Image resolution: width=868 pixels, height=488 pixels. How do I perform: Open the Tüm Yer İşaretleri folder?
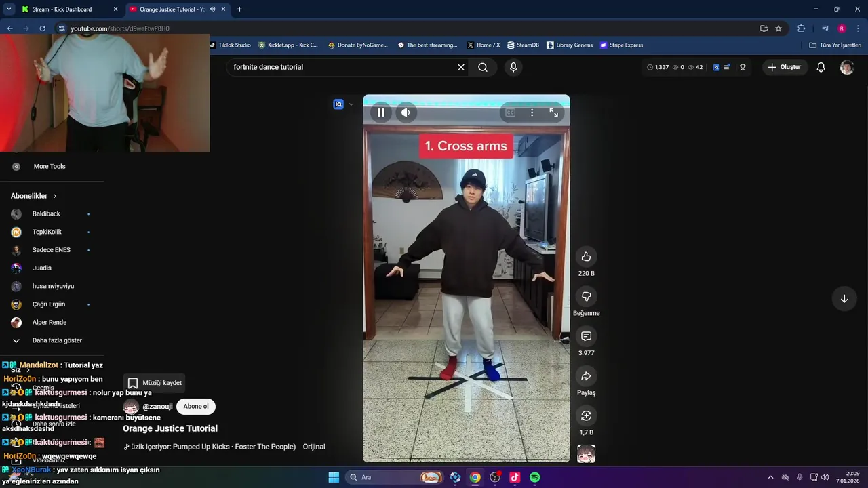pyautogui.click(x=835, y=45)
